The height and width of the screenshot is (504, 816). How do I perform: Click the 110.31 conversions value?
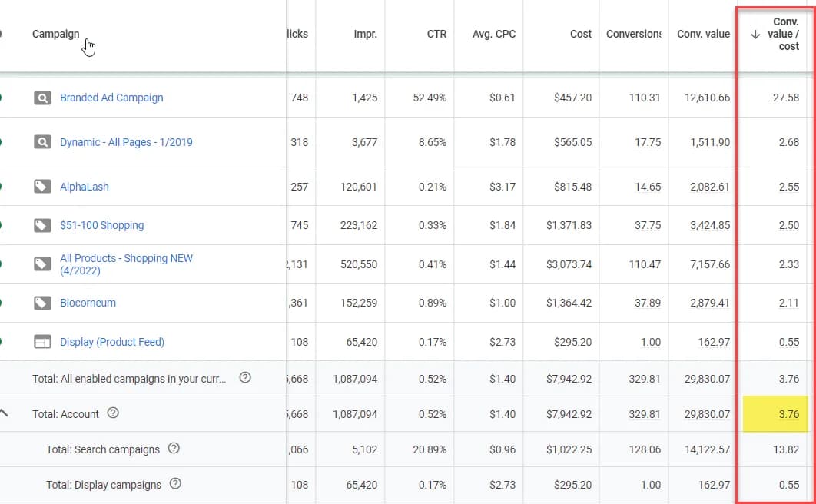point(645,98)
